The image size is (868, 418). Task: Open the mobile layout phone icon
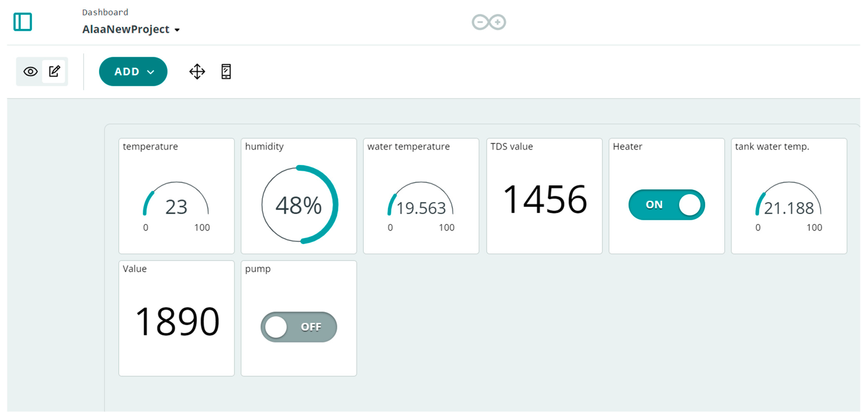tap(226, 71)
